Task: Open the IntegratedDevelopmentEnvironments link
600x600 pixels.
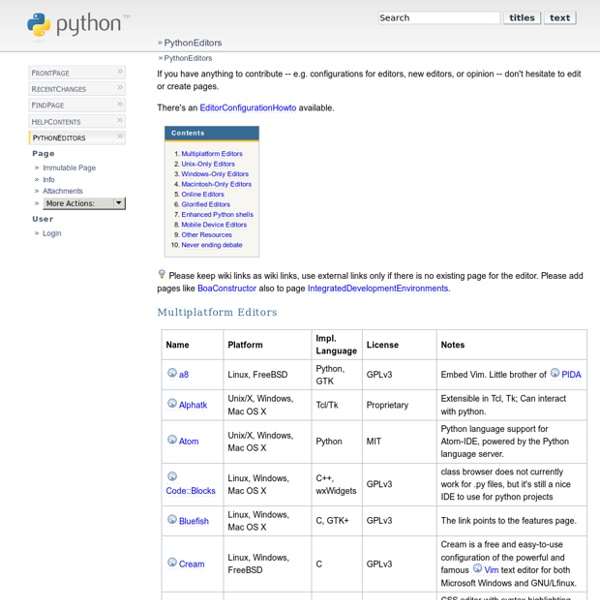Action: tap(378, 288)
